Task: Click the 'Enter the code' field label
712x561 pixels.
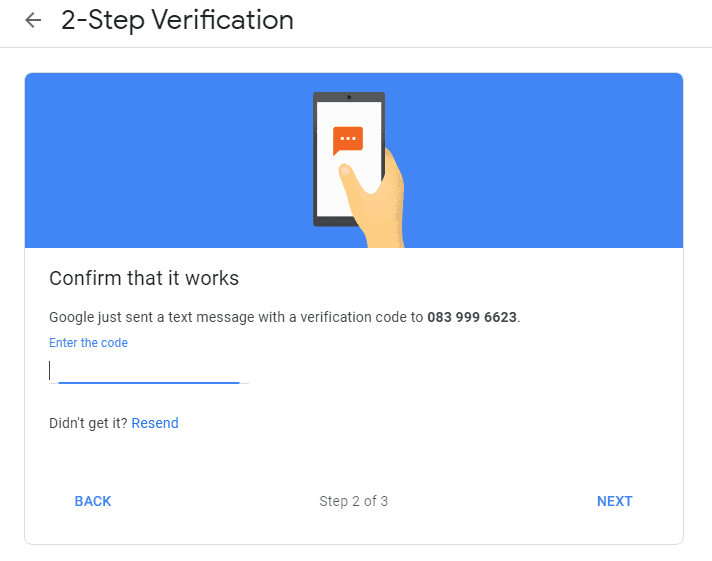Action: click(88, 343)
